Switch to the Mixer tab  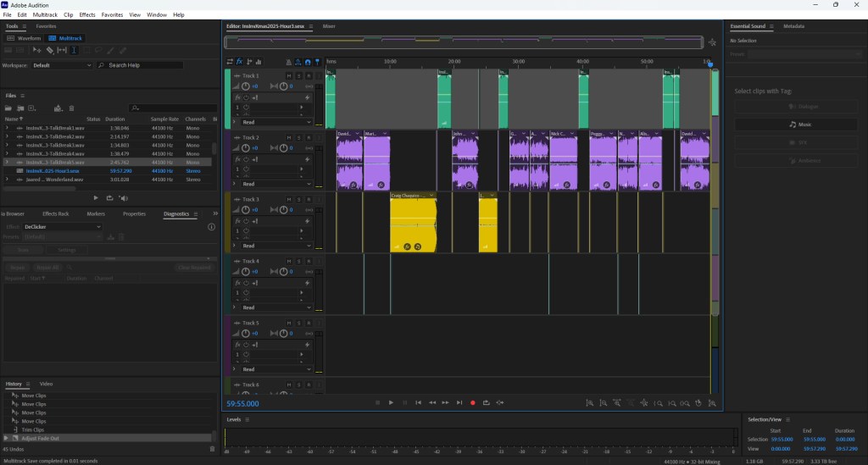pyautogui.click(x=329, y=27)
